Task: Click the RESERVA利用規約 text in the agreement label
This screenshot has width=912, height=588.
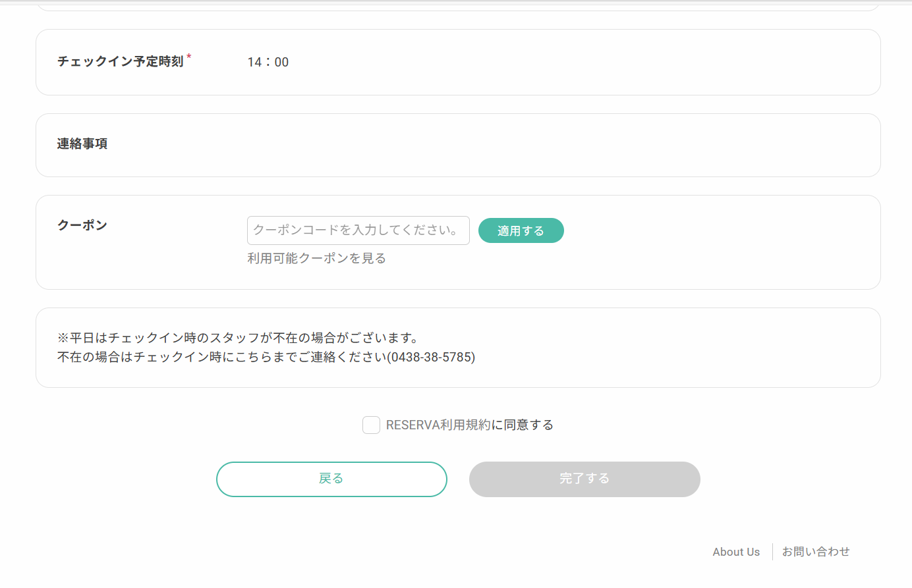Action: 438,425
